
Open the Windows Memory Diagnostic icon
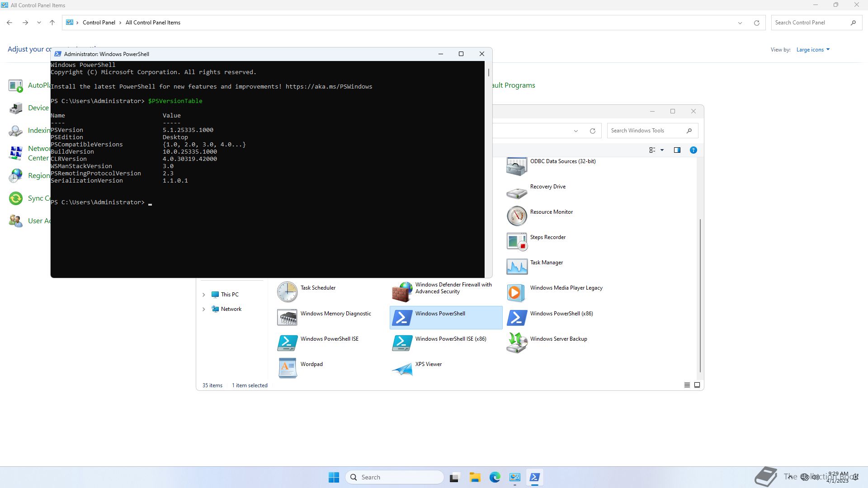pyautogui.click(x=287, y=318)
